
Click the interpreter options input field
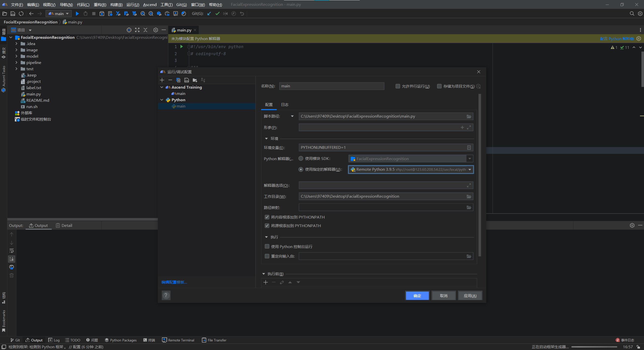(x=386, y=185)
